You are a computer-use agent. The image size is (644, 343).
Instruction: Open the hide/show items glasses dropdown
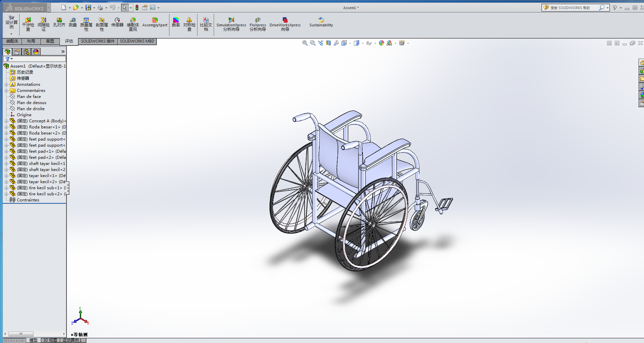375,43
